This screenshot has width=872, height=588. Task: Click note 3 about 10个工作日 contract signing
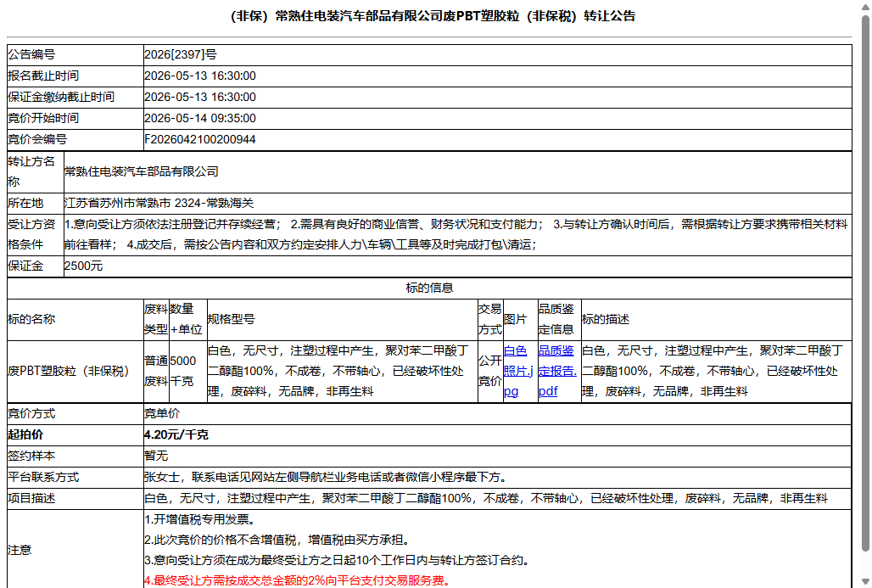point(337,560)
